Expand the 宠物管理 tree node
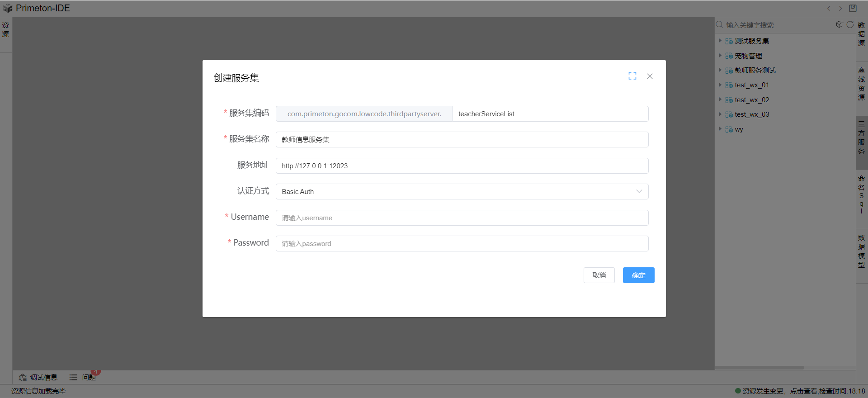The height and width of the screenshot is (398, 868). 720,56
